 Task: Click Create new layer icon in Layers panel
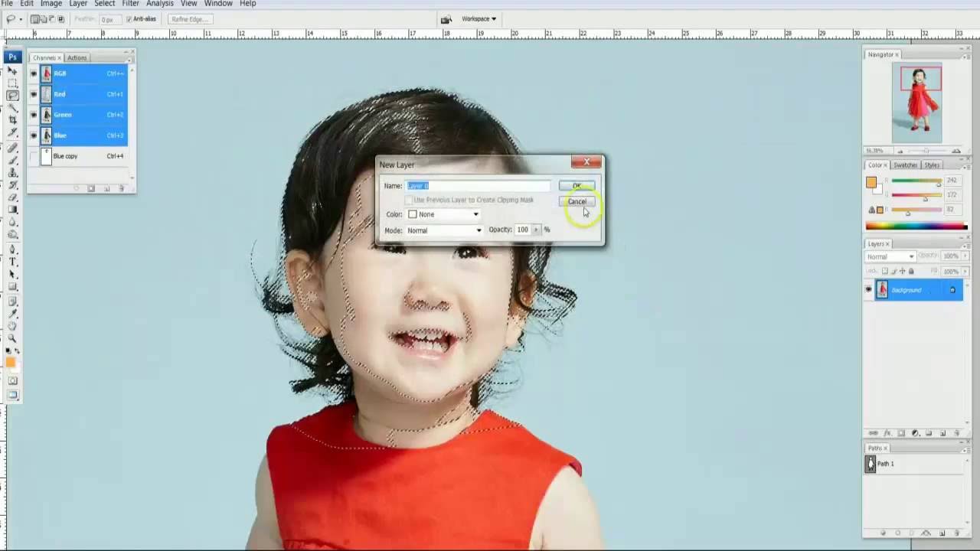(942, 433)
